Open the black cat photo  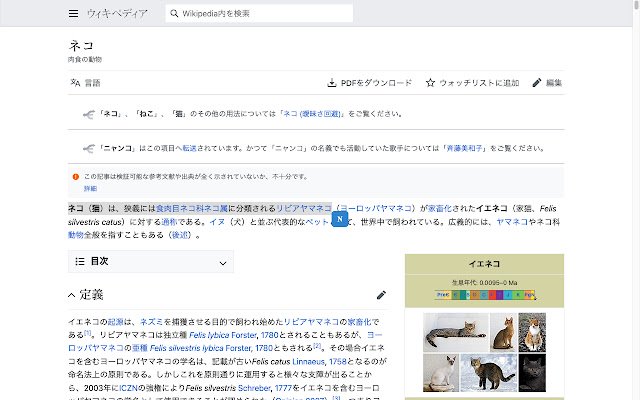[532, 373]
